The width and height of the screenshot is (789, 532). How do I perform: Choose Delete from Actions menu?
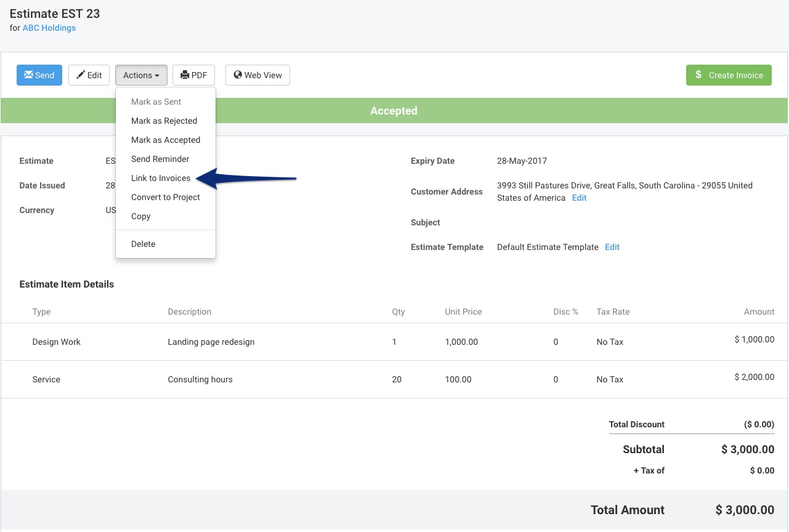pyautogui.click(x=144, y=244)
